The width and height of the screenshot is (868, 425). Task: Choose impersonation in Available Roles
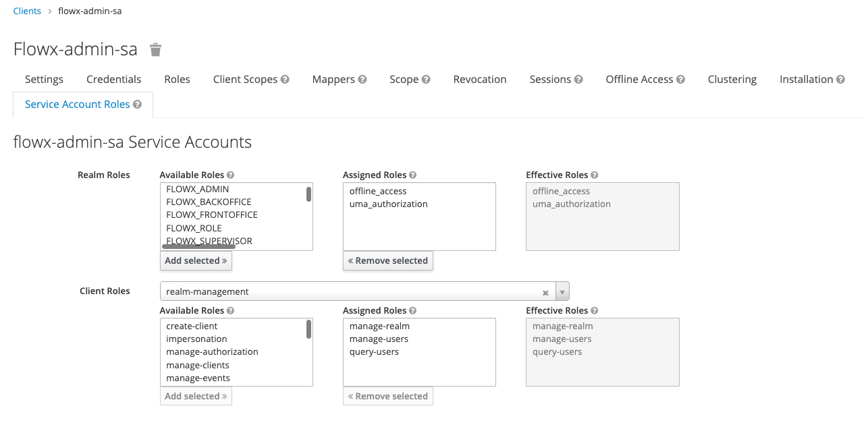196,339
